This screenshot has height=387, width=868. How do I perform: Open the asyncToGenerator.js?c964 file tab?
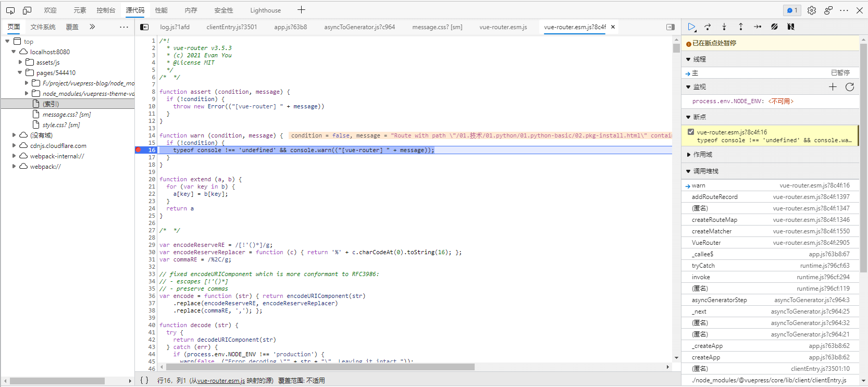(359, 27)
